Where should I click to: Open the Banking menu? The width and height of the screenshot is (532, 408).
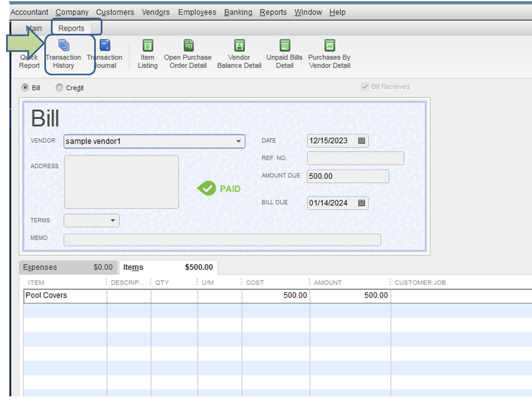(x=238, y=12)
